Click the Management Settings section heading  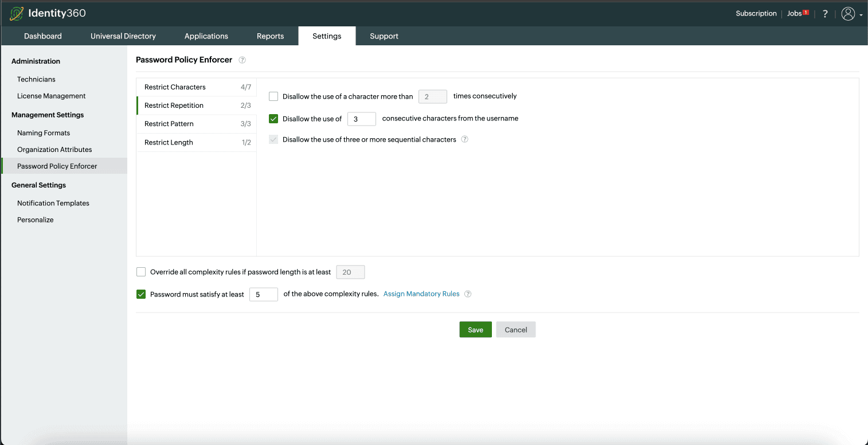click(x=48, y=115)
